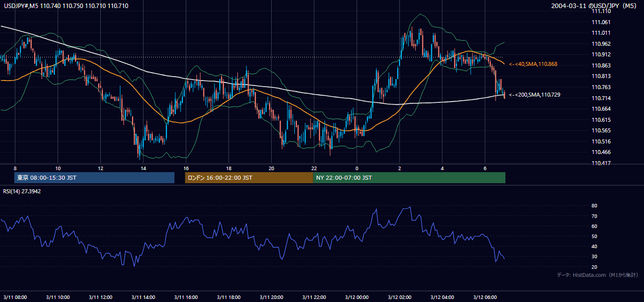Select the London 16:00-22:00 JST session bar
The width and height of the screenshot is (644, 302).
coord(249,178)
